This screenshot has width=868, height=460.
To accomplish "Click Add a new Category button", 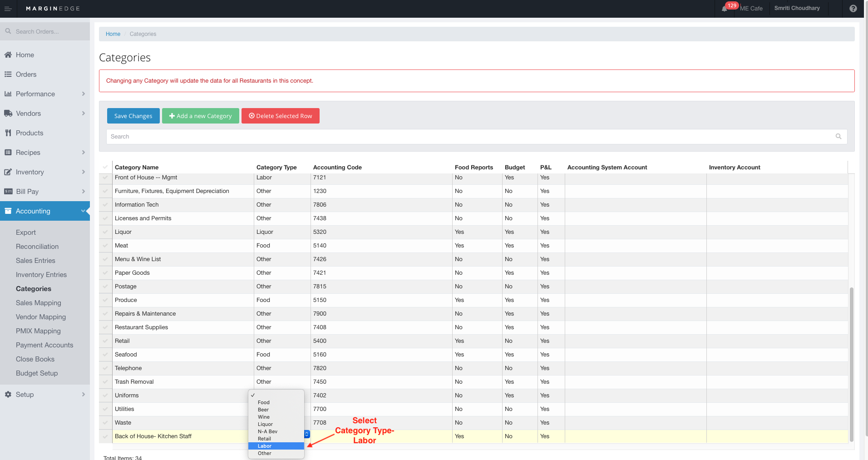I will point(201,116).
